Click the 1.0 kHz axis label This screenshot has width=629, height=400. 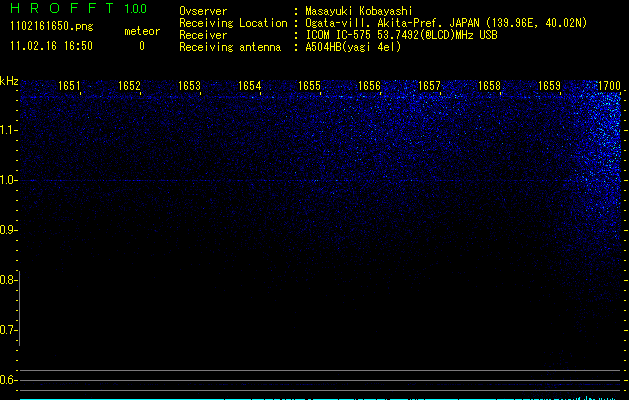pos(8,180)
